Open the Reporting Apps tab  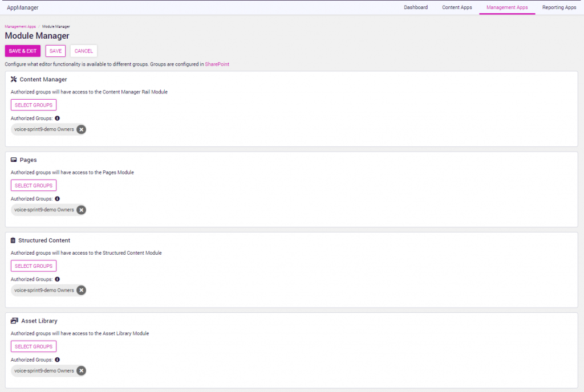tap(559, 7)
